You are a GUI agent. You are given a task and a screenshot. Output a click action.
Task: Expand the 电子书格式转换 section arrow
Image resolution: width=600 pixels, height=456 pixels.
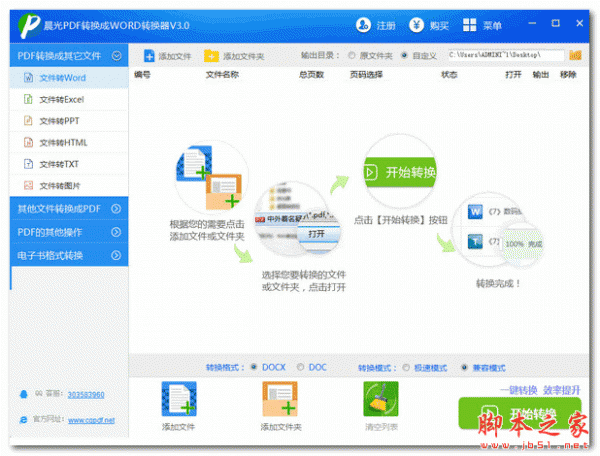(x=116, y=255)
